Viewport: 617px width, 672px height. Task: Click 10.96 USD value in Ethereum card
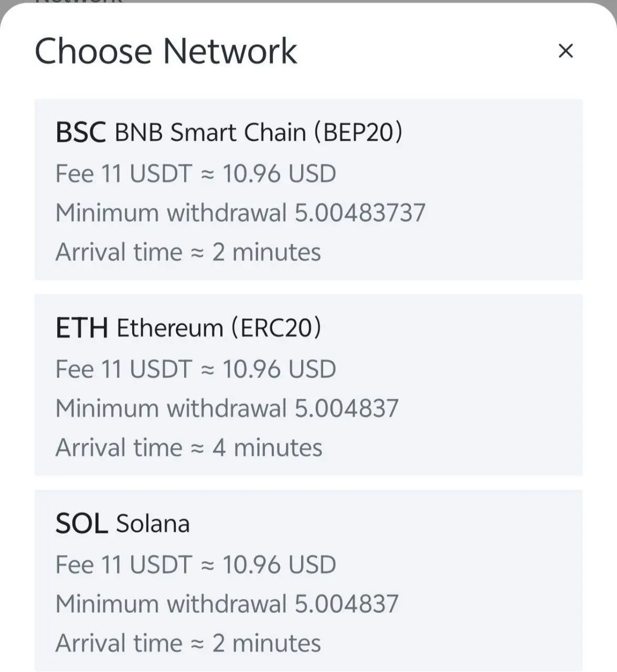point(279,370)
